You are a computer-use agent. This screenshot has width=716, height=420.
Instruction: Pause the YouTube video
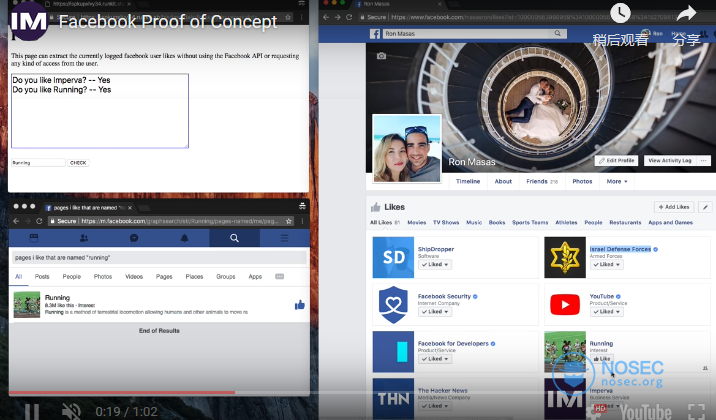[x=32, y=411]
